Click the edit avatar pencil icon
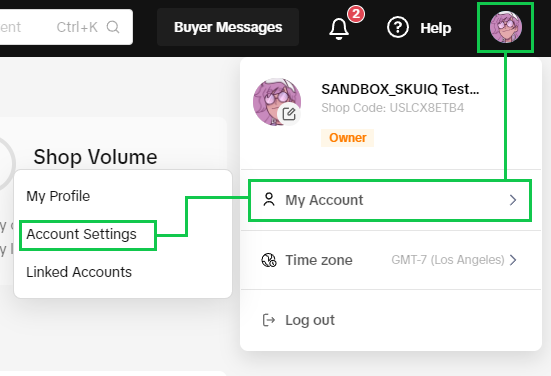 (289, 114)
